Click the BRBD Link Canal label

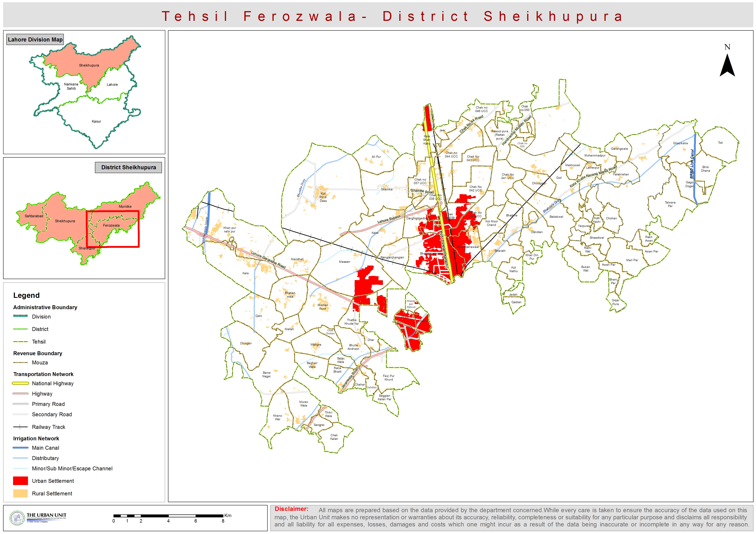pyautogui.click(x=692, y=163)
